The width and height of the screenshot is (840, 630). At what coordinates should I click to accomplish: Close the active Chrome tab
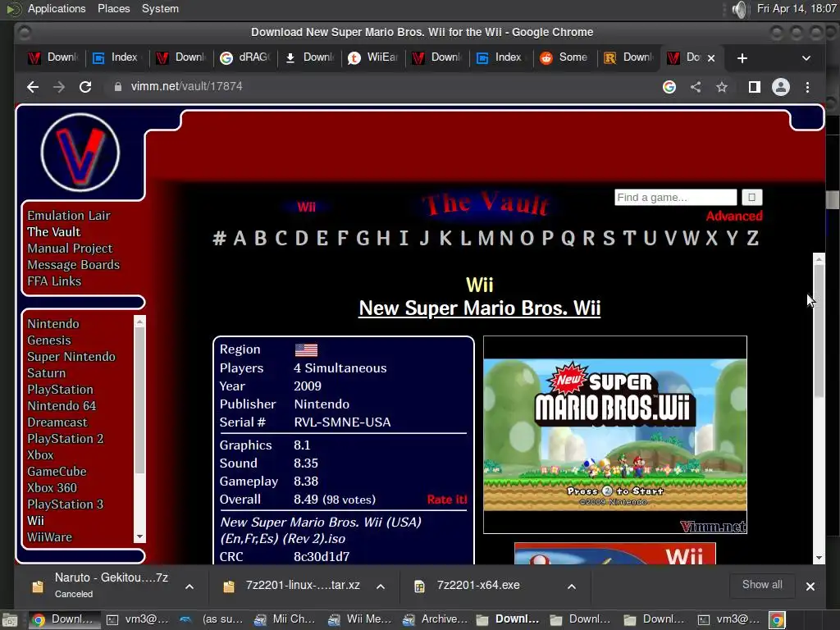(x=711, y=58)
